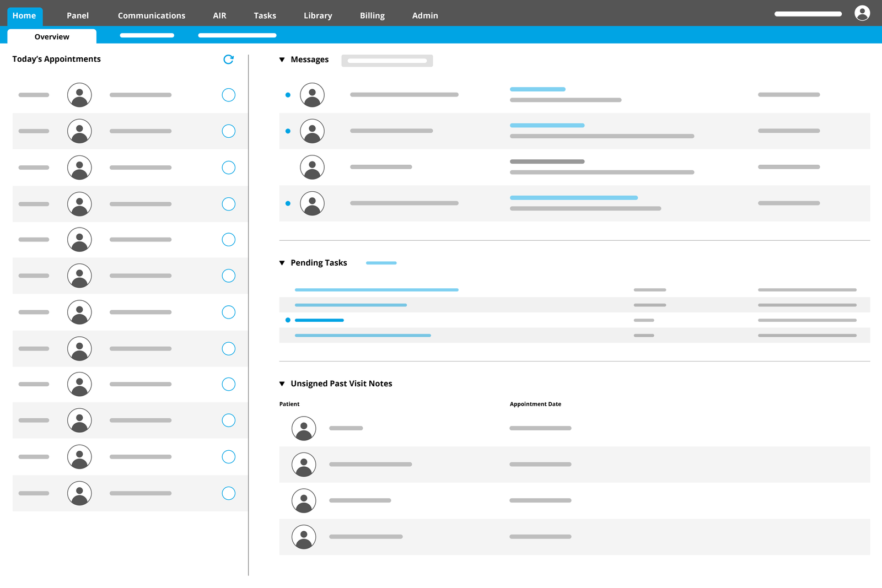Collapse the Unsigned Past Visit Notes section
Screen dimensions: 882x588
click(x=282, y=384)
